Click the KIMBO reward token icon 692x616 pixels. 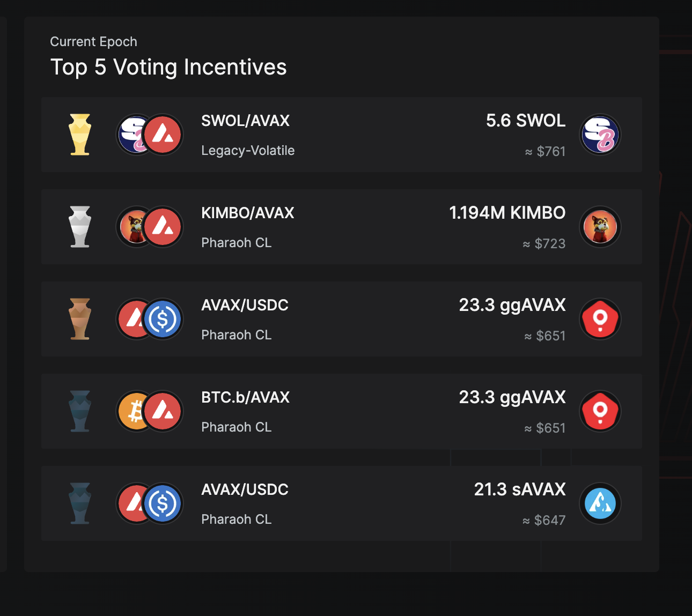600,227
